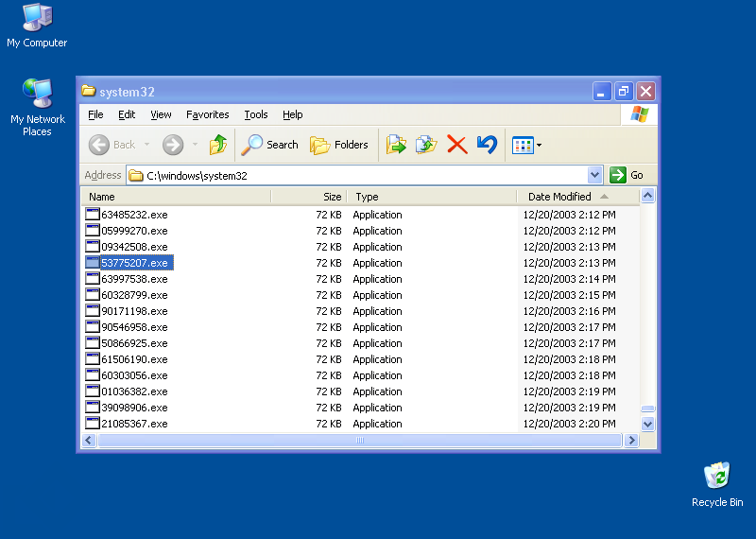
Task: Minimize the system32 window
Action: click(601, 91)
